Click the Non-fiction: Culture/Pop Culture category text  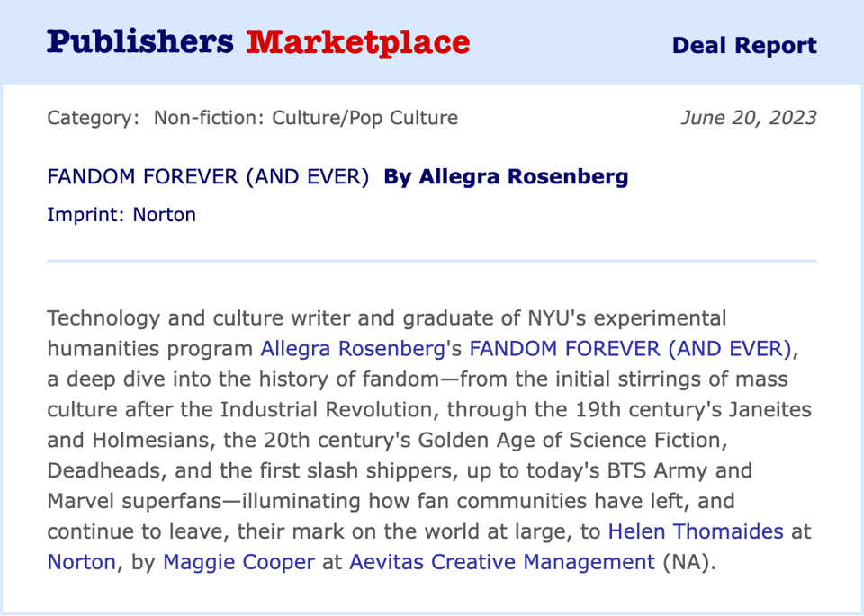click(306, 118)
